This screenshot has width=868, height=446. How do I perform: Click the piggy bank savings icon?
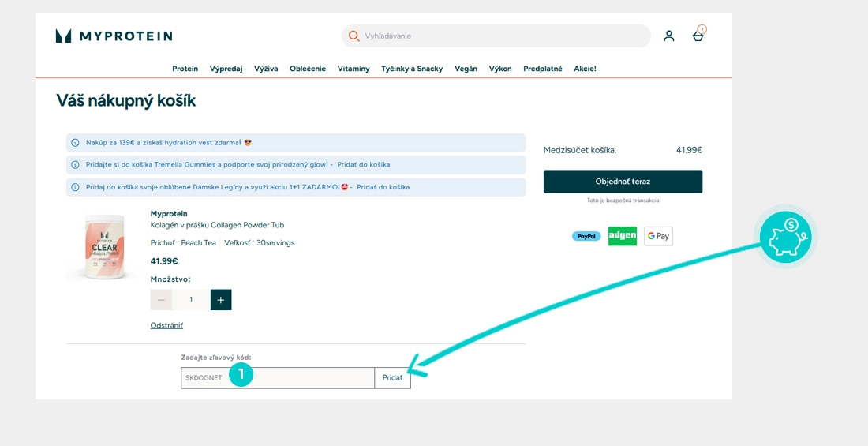click(x=785, y=237)
